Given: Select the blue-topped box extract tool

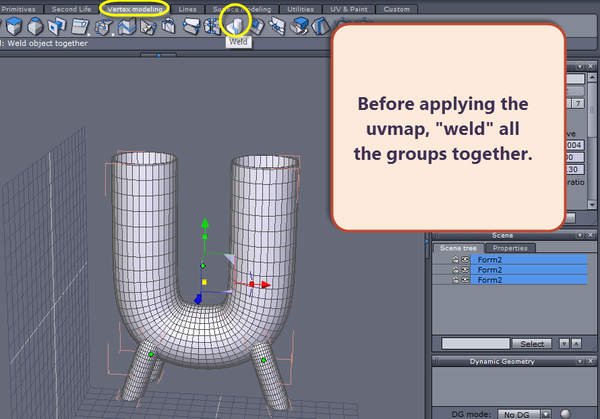Looking at the screenshot, I should pyautogui.click(x=299, y=26).
